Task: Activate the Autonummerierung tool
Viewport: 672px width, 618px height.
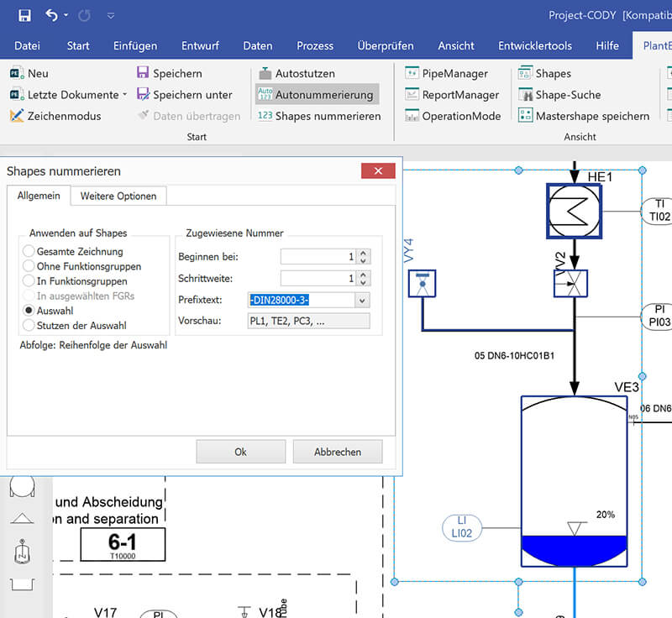Action: coord(318,95)
